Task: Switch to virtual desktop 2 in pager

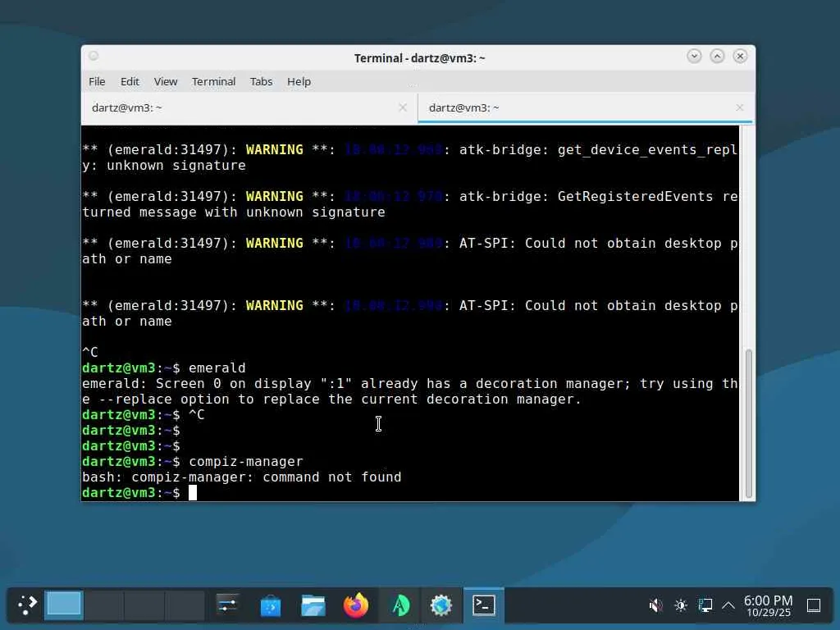Action: (104, 605)
